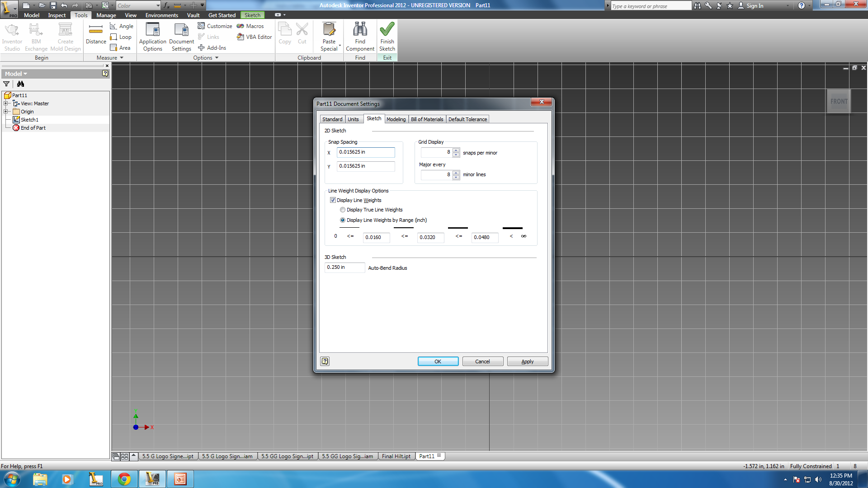Click the New file icon in quick access toolbar

coord(27,5)
